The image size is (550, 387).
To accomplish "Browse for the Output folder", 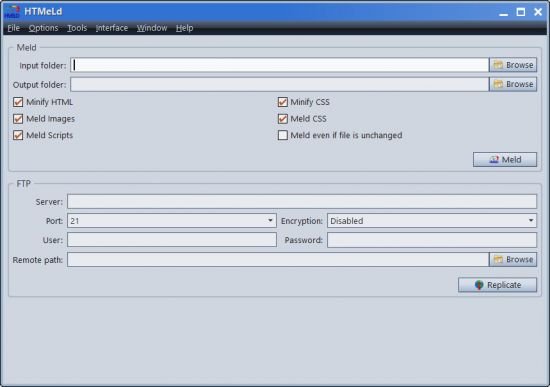I will [513, 84].
